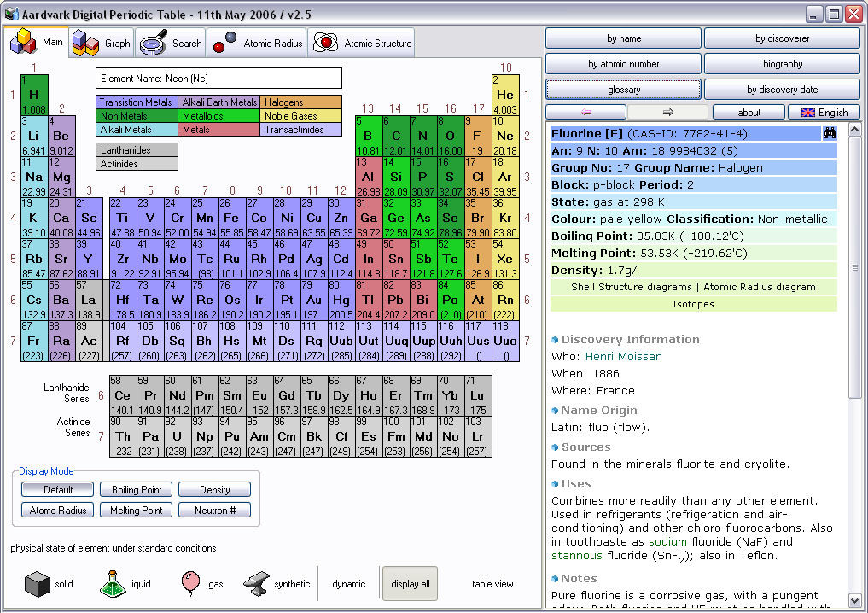This screenshot has height=613, width=868.
Task: Select the Carbon (C) element cell
Action: pos(396,137)
